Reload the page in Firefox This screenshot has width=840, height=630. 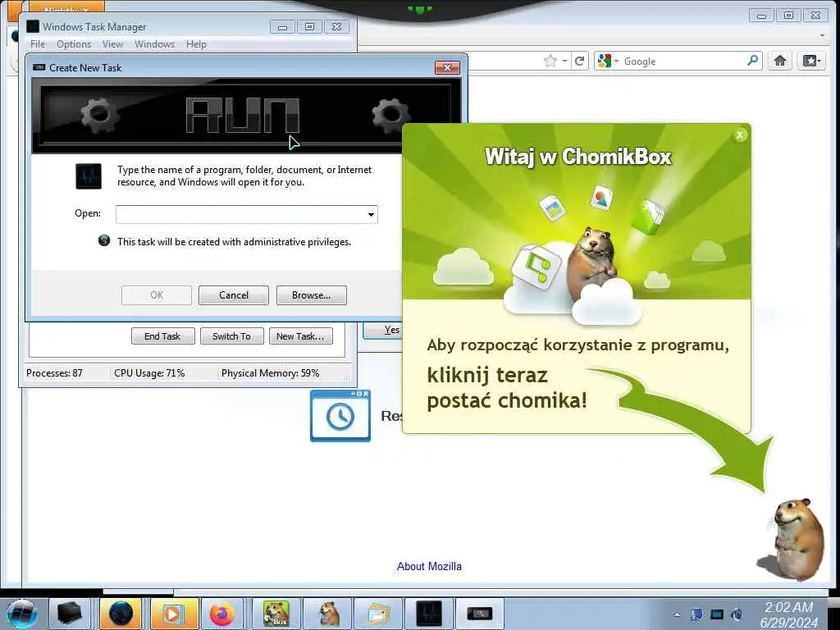[x=579, y=61]
